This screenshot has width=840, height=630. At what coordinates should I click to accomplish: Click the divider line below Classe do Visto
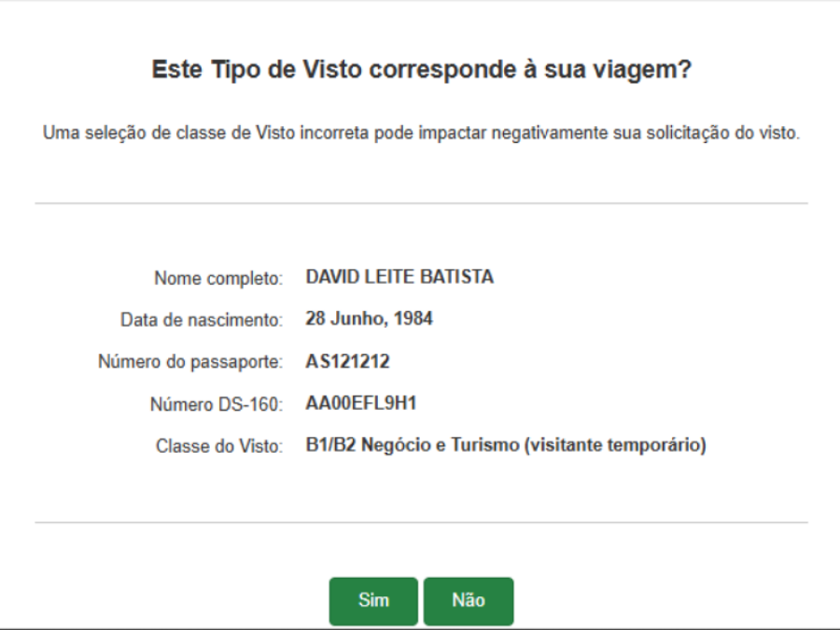pos(421,522)
